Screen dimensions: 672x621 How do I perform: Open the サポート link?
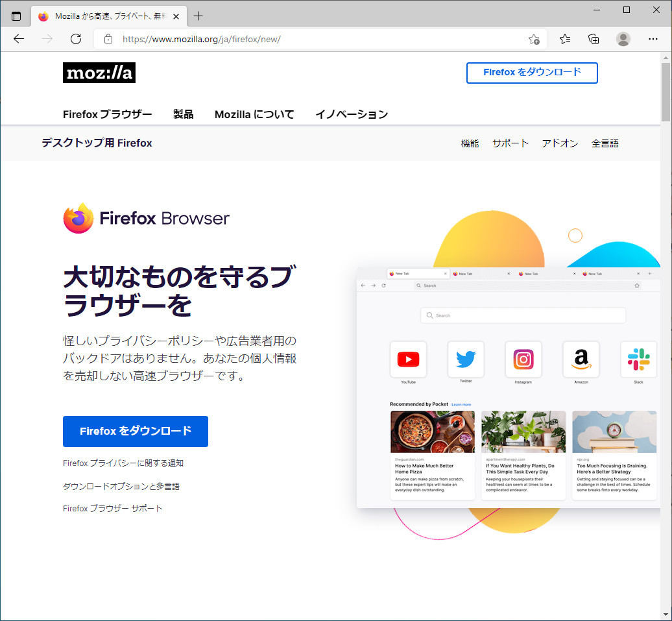(x=510, y=143)
